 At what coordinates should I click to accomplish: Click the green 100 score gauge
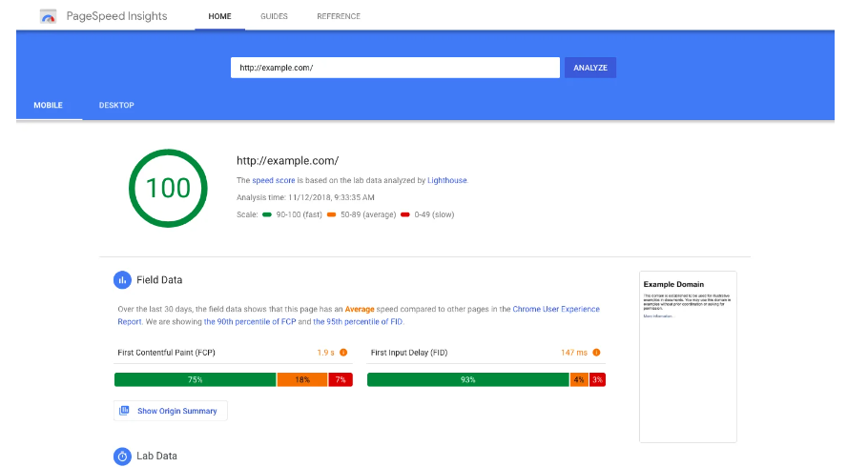(168, 188)
